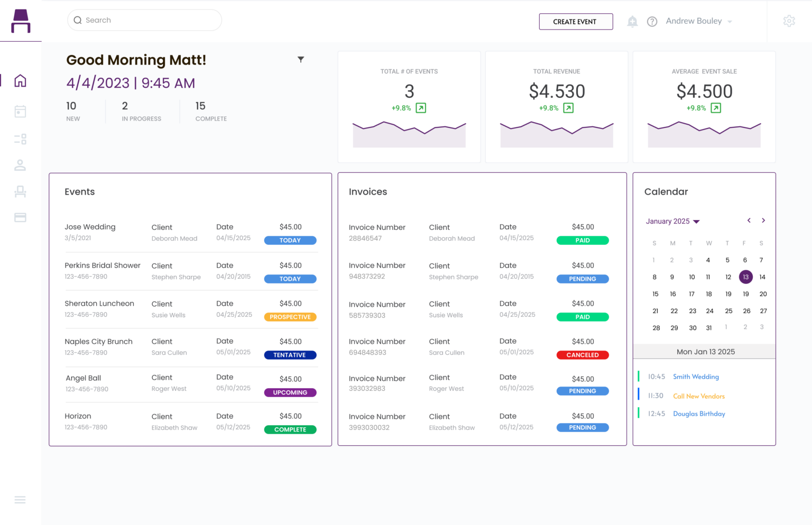812x525 pixels.
Task: Click inside the Search field
Action: (144, 20)
